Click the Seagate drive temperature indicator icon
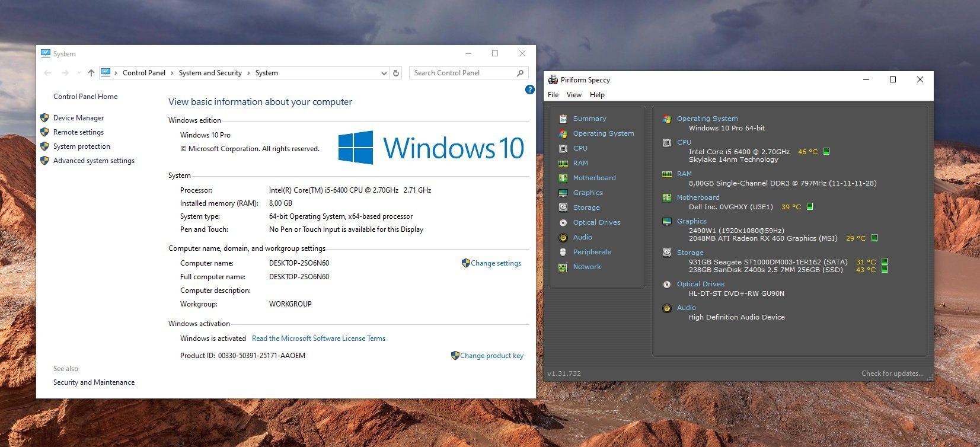Viewport: 980px width, 447px height. (x=885, y=261)
